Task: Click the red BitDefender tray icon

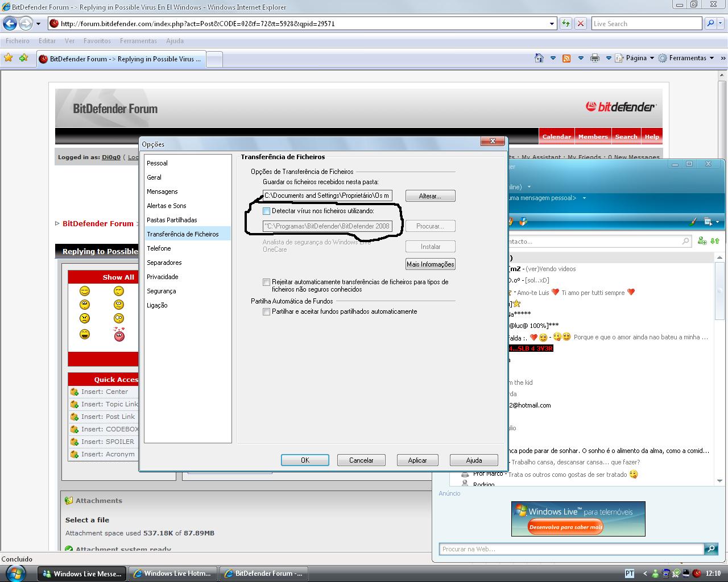Action: coord(697,573)
